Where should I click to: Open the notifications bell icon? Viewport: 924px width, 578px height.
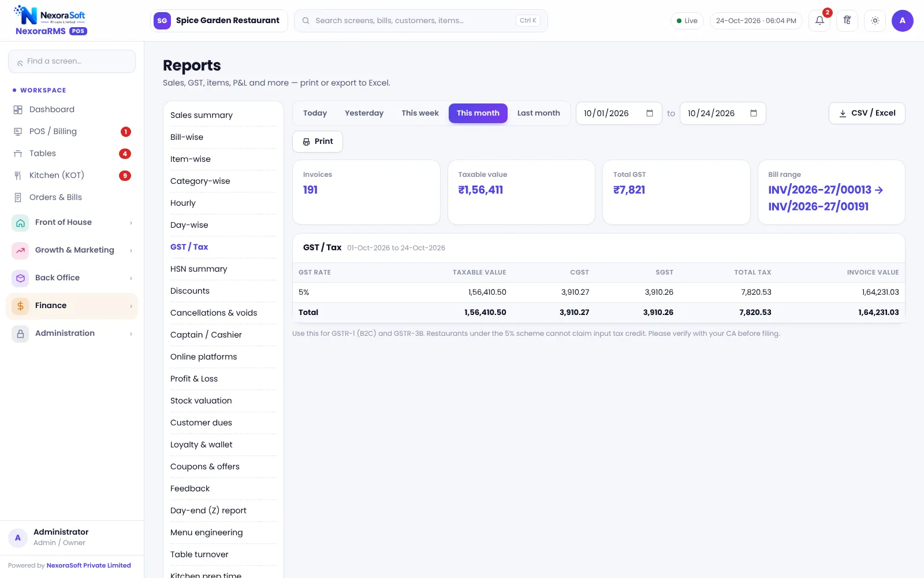[819, 21]
